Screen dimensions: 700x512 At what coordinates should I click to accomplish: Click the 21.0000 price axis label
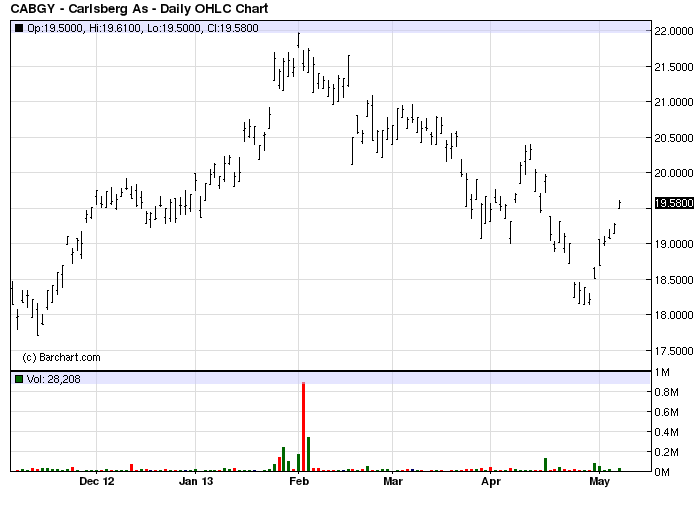click(674, 102)
